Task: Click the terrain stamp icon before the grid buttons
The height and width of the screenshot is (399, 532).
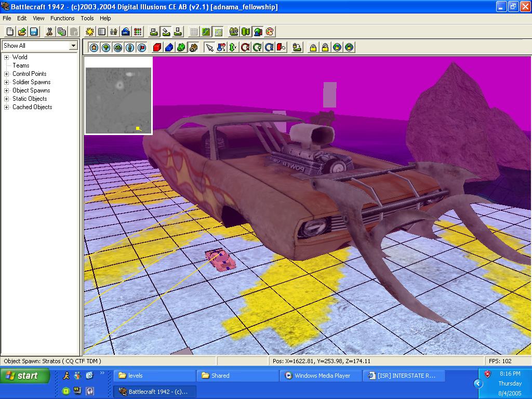Action: [x=178, y=32]
